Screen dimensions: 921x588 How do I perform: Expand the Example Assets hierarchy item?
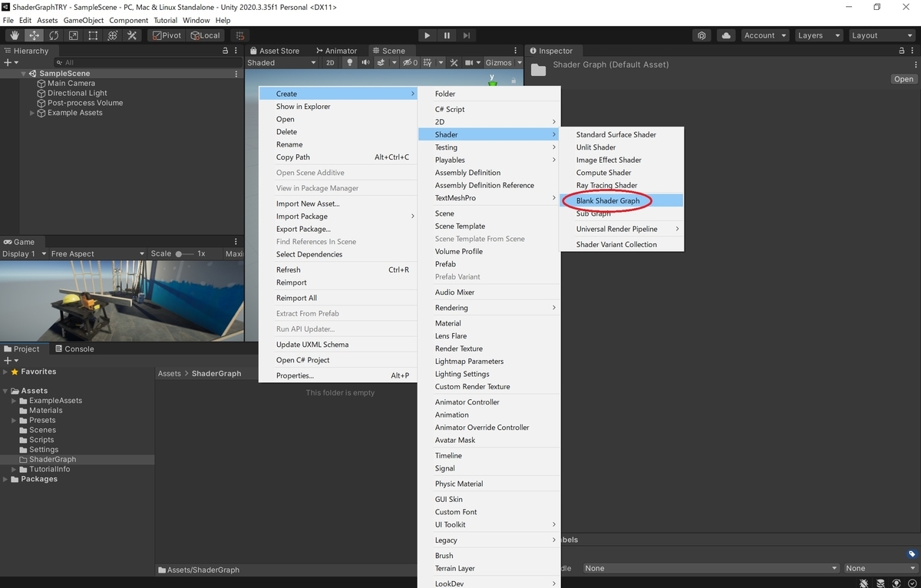coord(32,113)
